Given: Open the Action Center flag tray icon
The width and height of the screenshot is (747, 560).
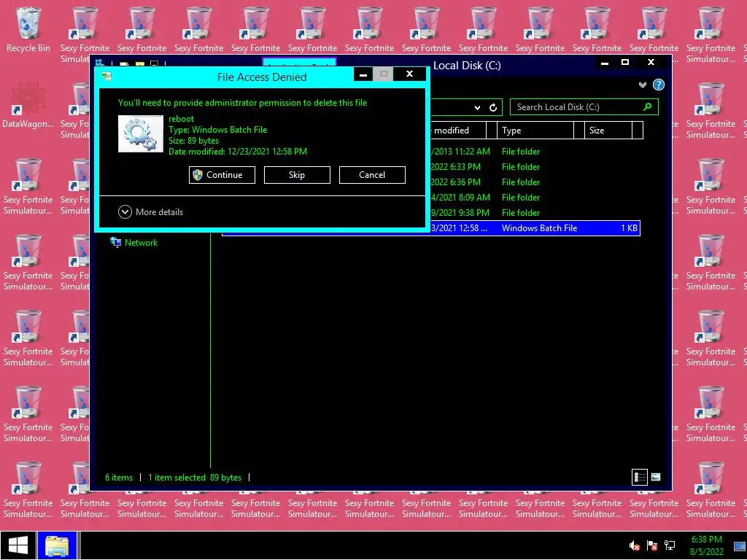Looking at the screenshot, I should 651,545.
